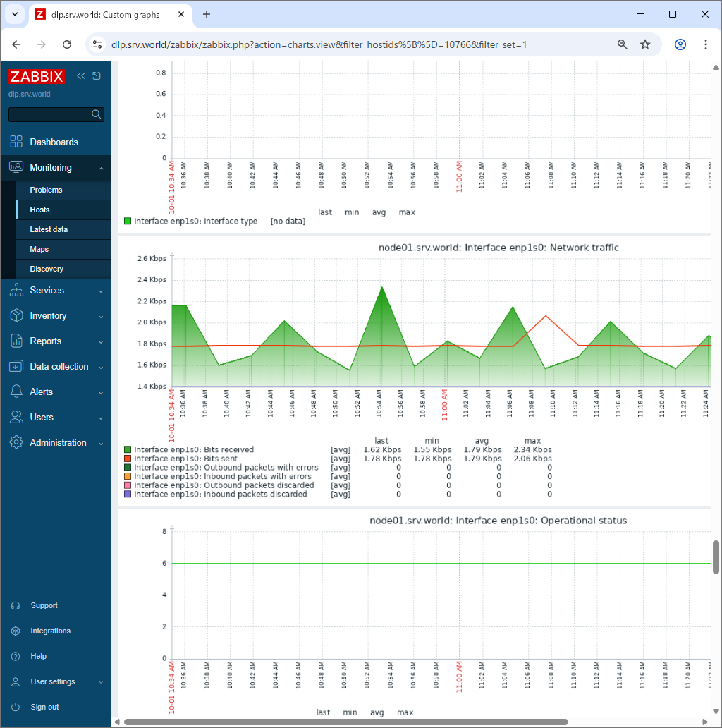
Task: Expand the Users menu chevron
Action: [101, 418]
